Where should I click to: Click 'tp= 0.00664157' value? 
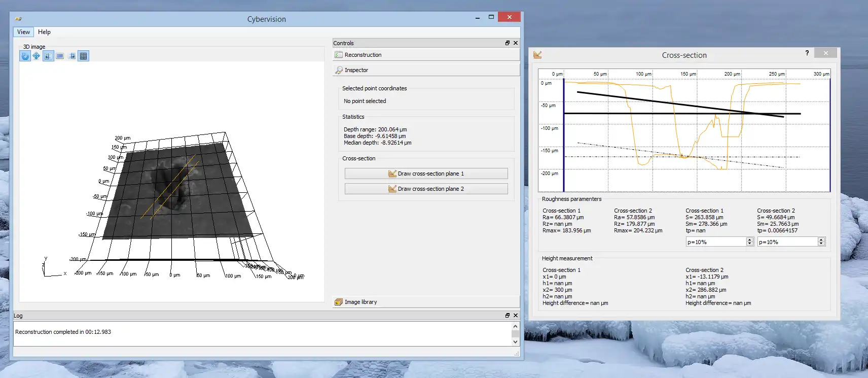tap(777, 230)
